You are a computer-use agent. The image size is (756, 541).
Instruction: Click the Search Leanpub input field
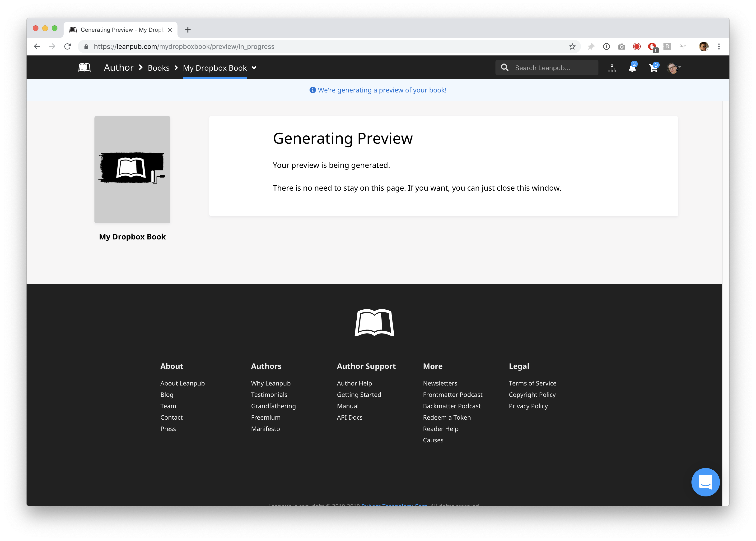pyautogui.click(x=553, y=68)
